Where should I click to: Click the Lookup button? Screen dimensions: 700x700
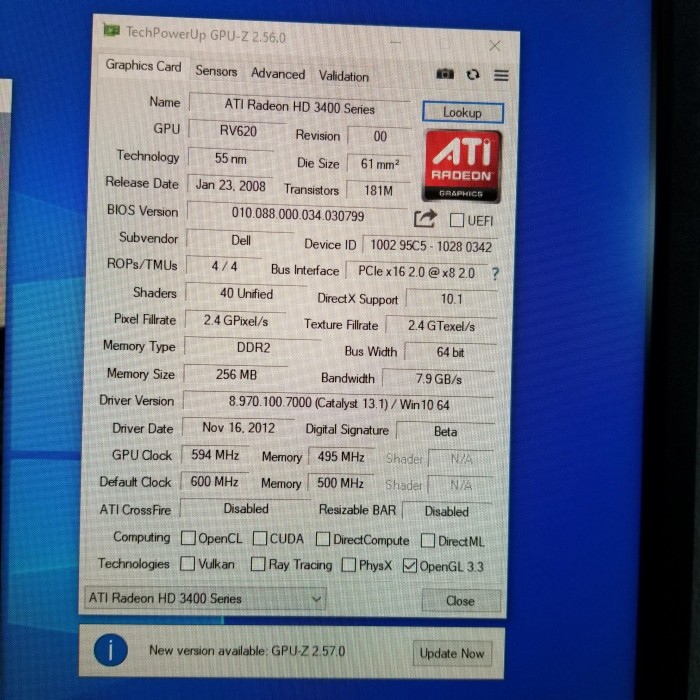(x=462, y=112)
